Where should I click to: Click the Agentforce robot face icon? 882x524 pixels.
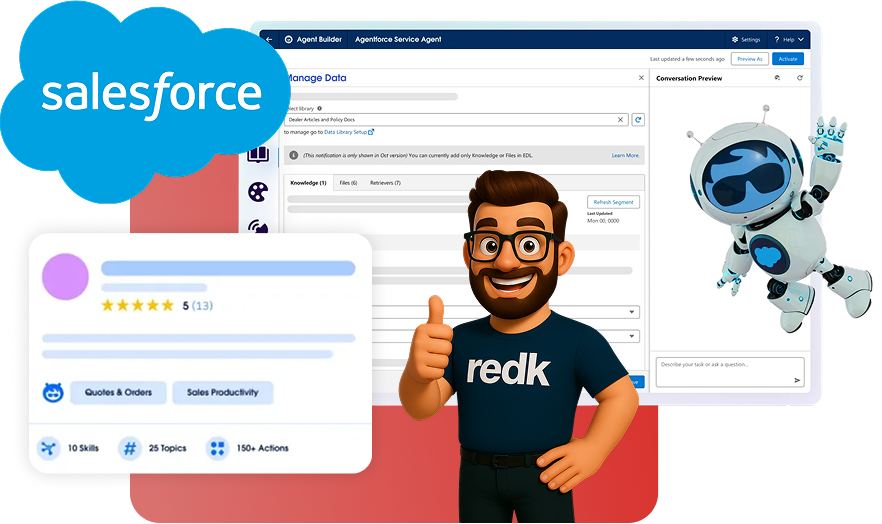pyautogui.click(x=53, y=392)
